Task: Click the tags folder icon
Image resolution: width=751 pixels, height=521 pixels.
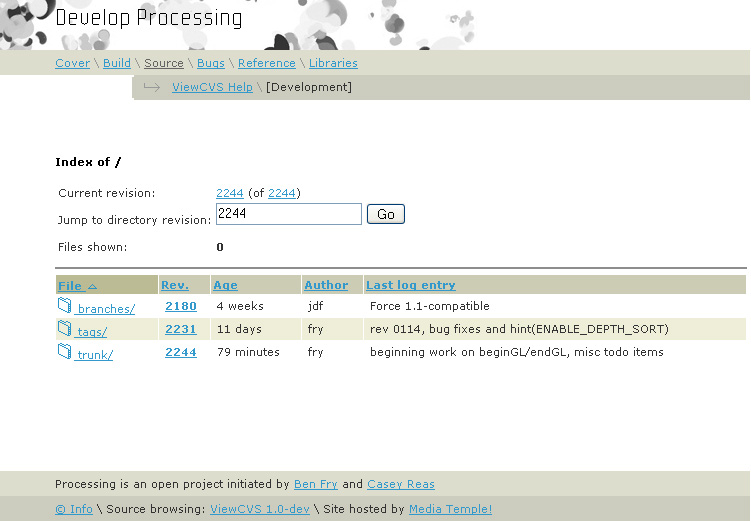Action: [65, 329]
